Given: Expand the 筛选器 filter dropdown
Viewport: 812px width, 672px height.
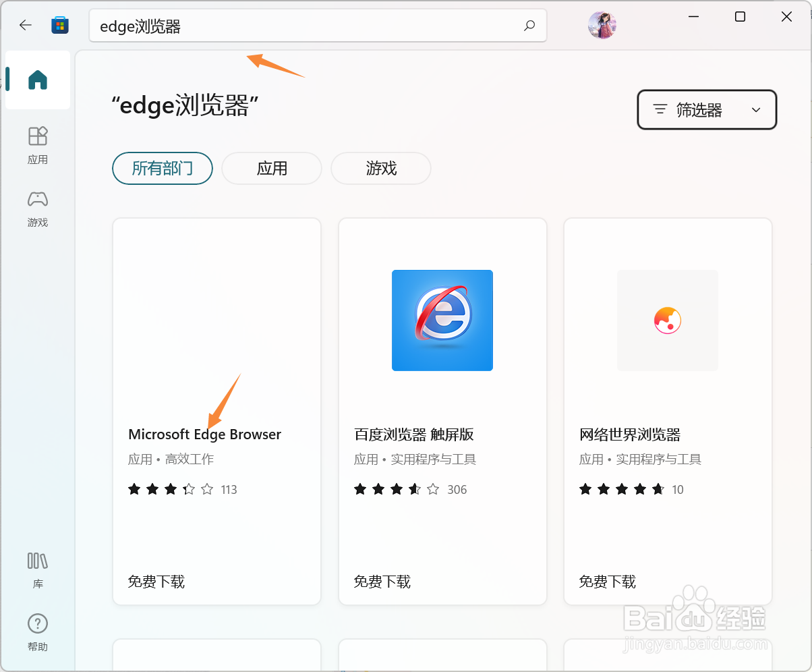Looking at the screenshot, I should (x=707, y=109).
